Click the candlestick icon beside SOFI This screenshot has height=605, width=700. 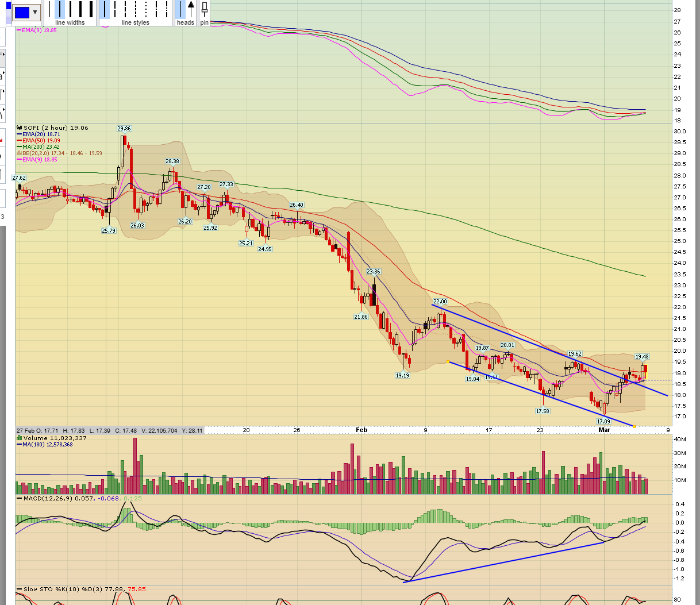[19, 128]
